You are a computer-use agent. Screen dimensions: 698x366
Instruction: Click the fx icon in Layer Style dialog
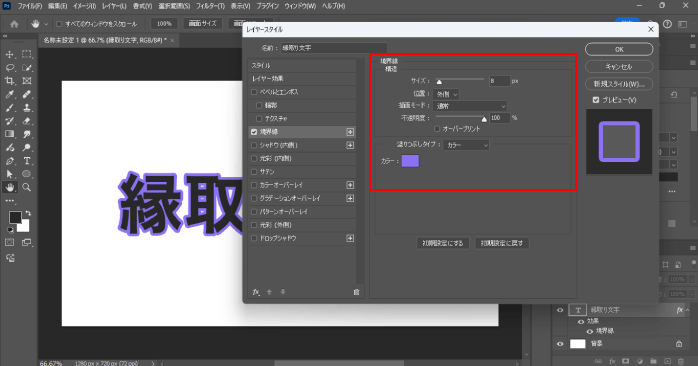pos(256,292)
